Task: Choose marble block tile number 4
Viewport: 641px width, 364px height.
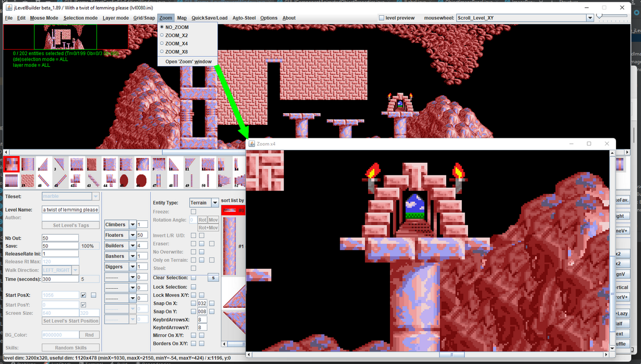Action: pyautogui.click(x=77, y=164)
